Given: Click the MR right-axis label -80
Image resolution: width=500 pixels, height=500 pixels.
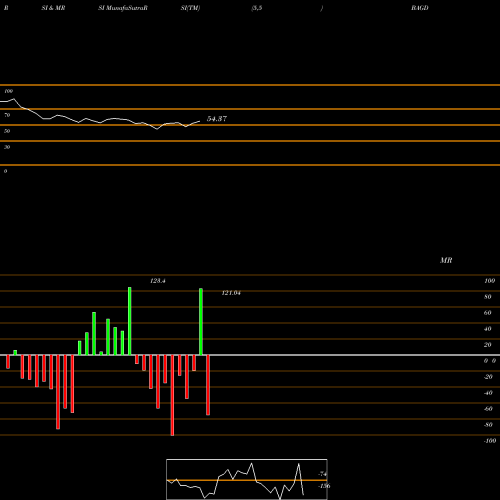Looking at the screenshot, I should (x=488, y=425).
